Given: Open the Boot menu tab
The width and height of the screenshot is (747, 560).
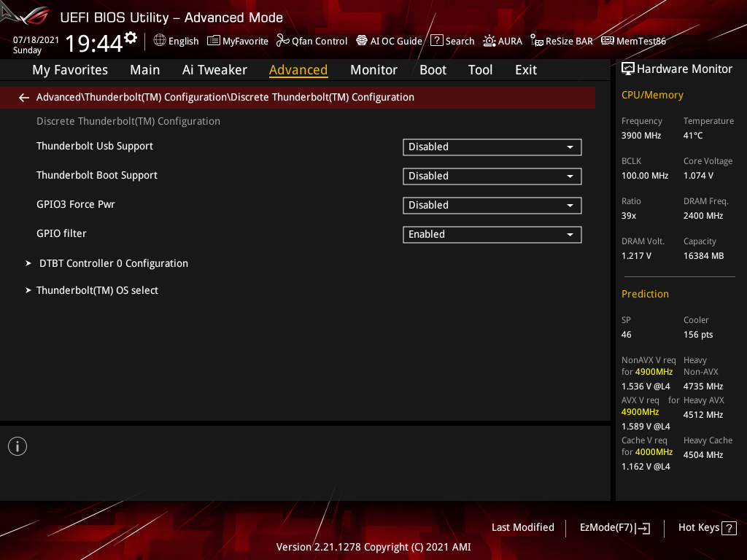Looking at the screenshot, I should tap(433, 69).
